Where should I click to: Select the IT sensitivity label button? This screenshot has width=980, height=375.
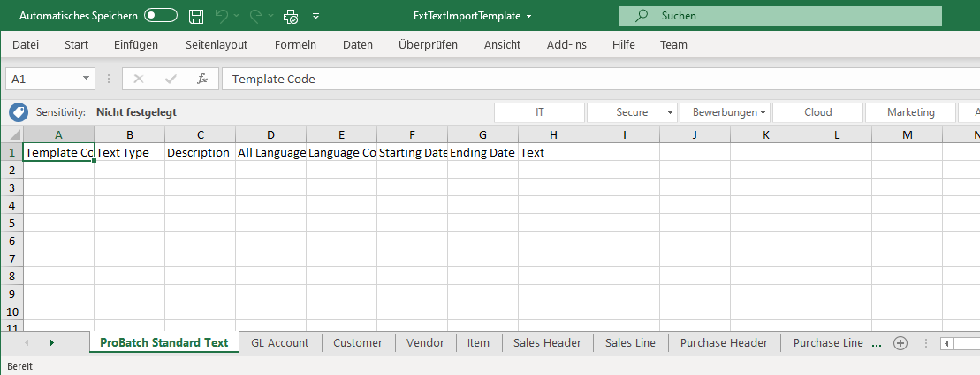click(x=539, y=112)
